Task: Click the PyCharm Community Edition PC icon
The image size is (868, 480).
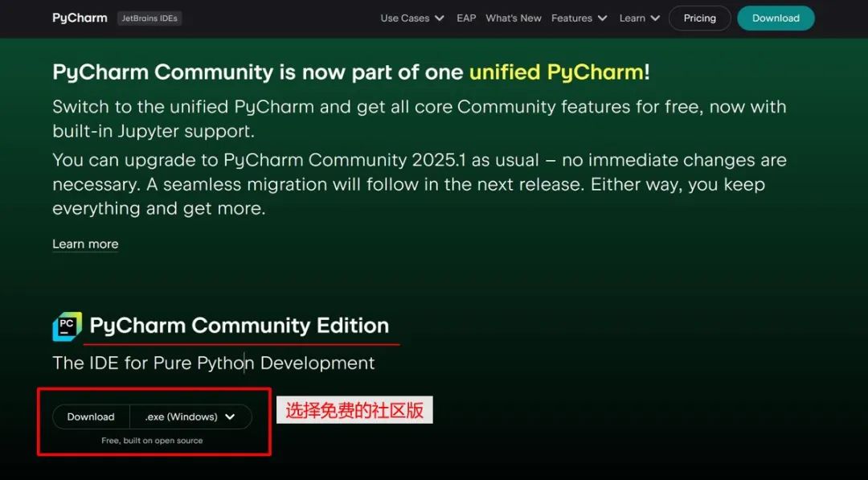Action: [x=67, y=326]
